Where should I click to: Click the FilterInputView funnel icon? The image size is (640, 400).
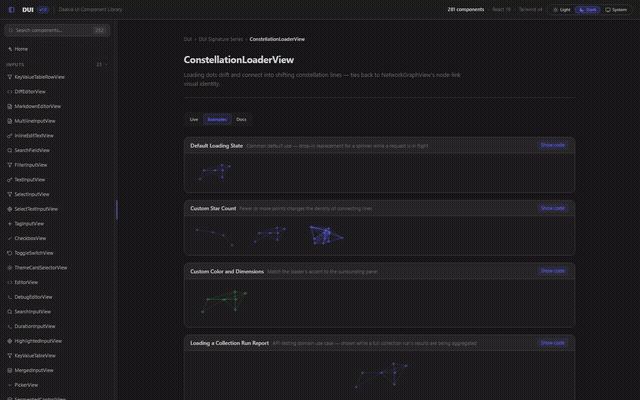pos(9,165)
